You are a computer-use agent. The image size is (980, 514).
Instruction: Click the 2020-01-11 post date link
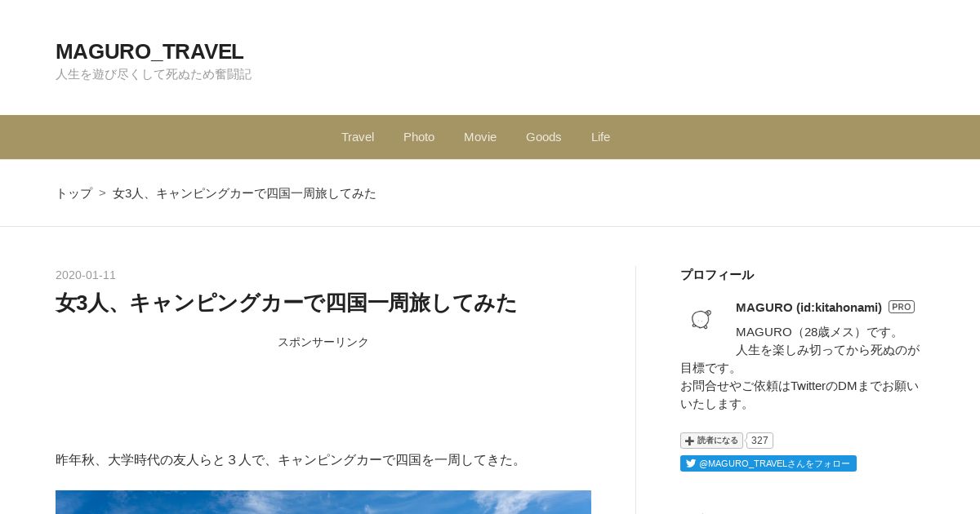[x=86, y=275]
